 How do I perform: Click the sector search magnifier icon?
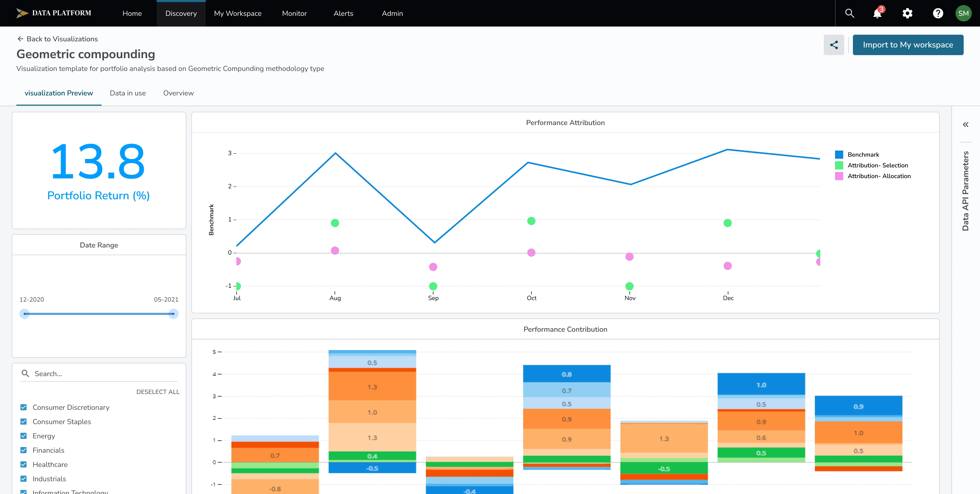click(x=26, y=374)
